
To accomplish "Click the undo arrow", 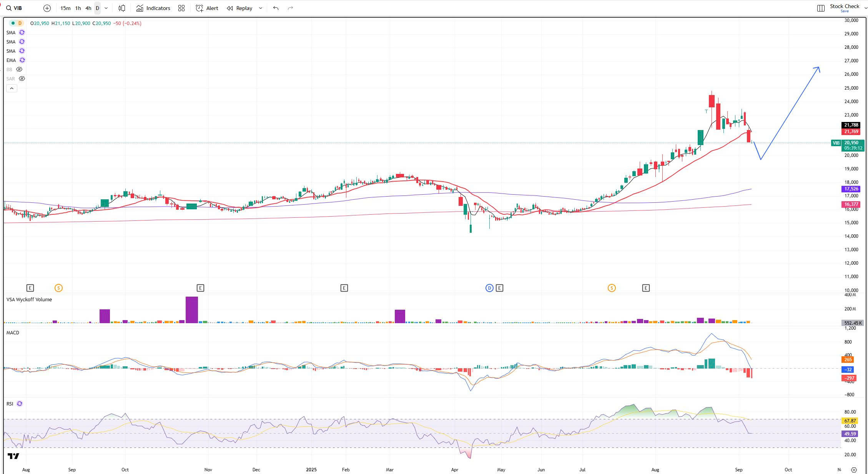I will [276, 8].
